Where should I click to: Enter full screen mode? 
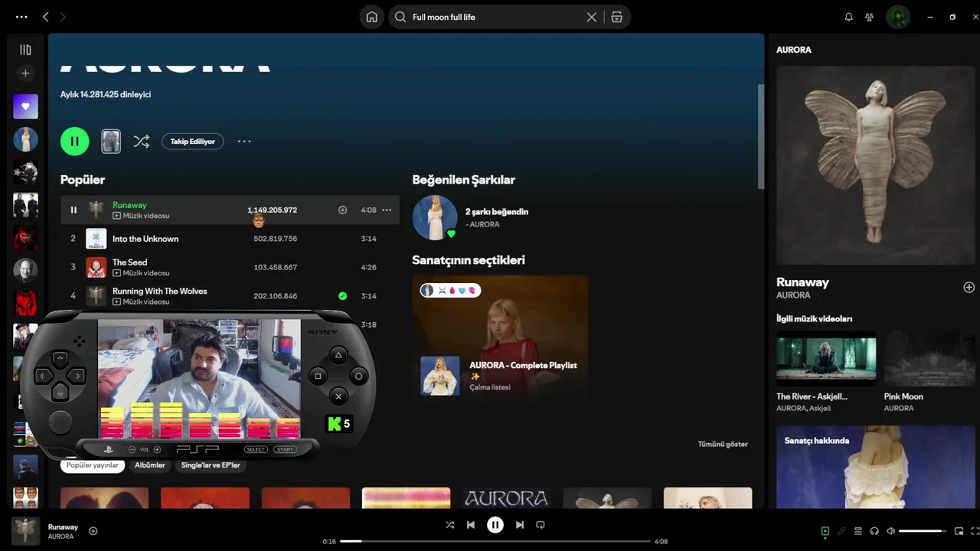pos(975,531)
